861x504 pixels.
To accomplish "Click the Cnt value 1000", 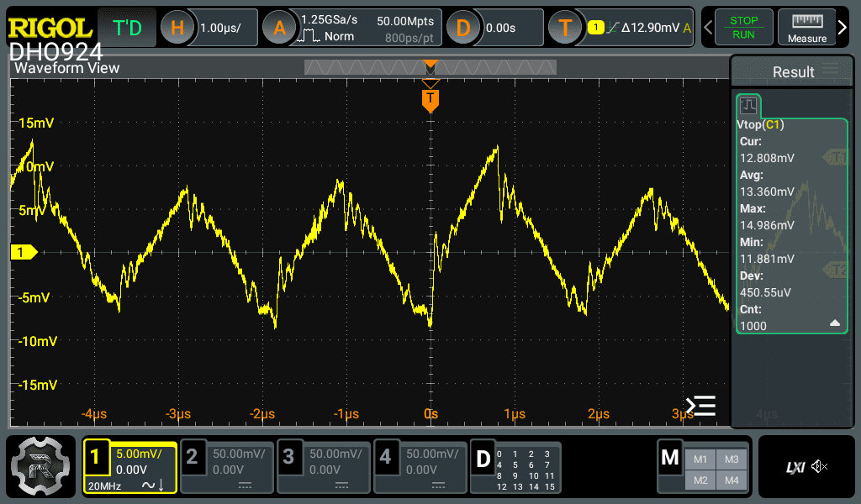I will point(753,326).
